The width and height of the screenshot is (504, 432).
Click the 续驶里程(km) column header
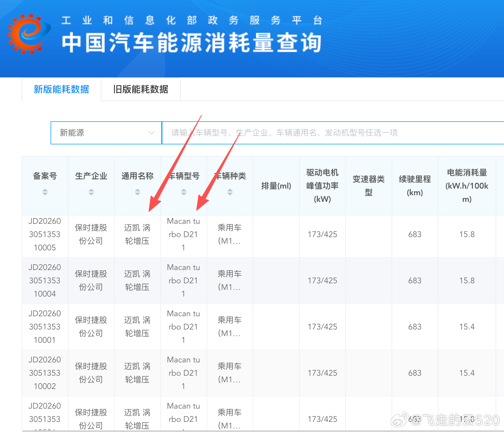tap(415, 186)
